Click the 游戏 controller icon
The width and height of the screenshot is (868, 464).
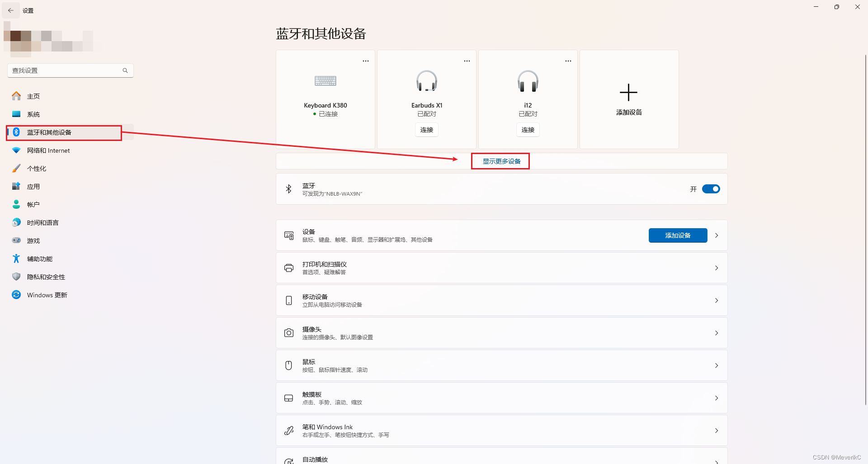click(16, 240)
